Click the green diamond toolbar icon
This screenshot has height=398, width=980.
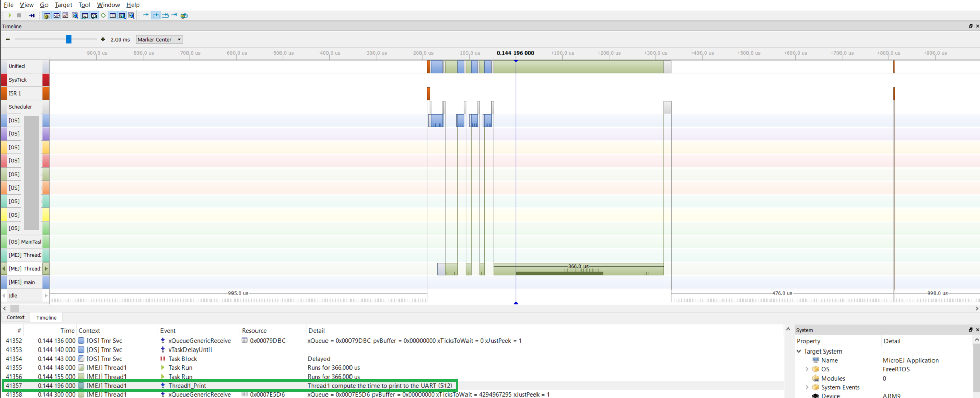103,15
